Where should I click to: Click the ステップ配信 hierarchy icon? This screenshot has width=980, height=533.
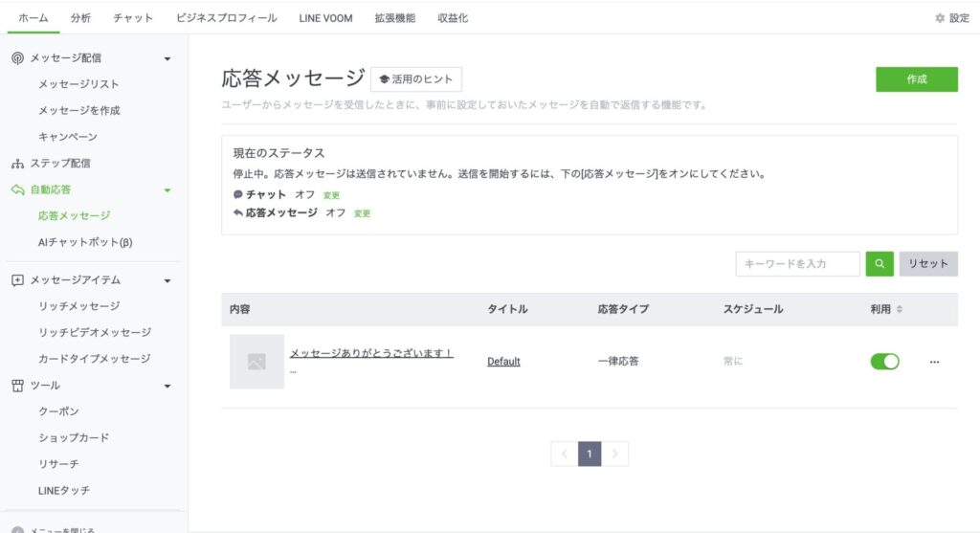17,164
